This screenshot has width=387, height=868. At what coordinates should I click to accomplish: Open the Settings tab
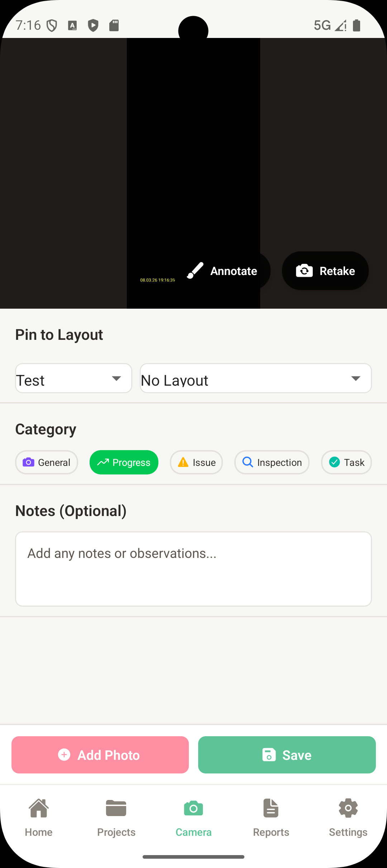[348, 818]
